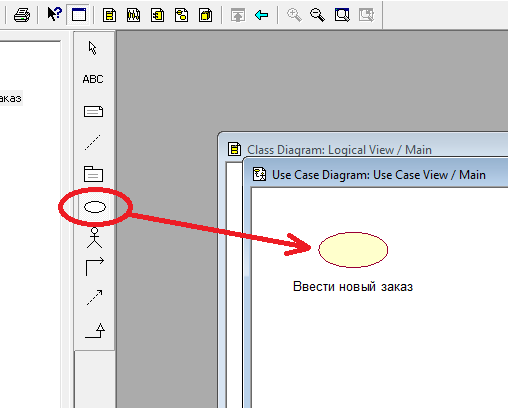Select the Anchor Note to Item tool
This screenshot has width=508, height=408.
pyautogui.click(x=93, y=142)
